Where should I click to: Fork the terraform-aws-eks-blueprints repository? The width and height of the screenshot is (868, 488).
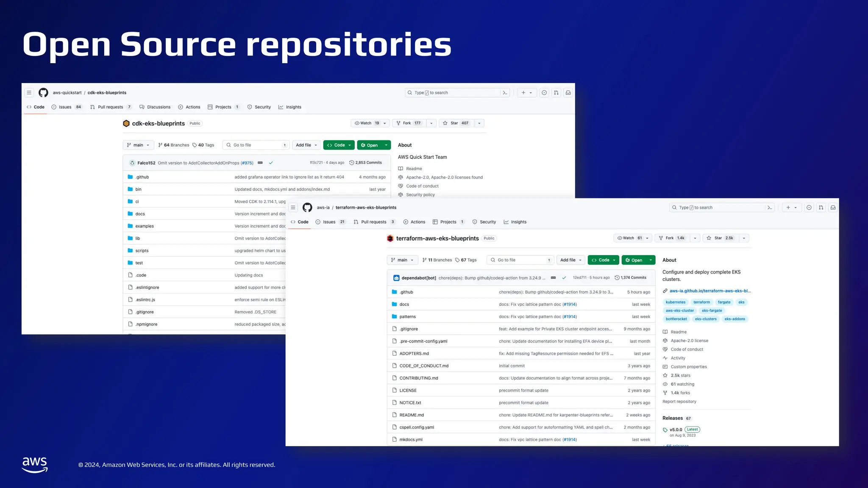(672, 238)
